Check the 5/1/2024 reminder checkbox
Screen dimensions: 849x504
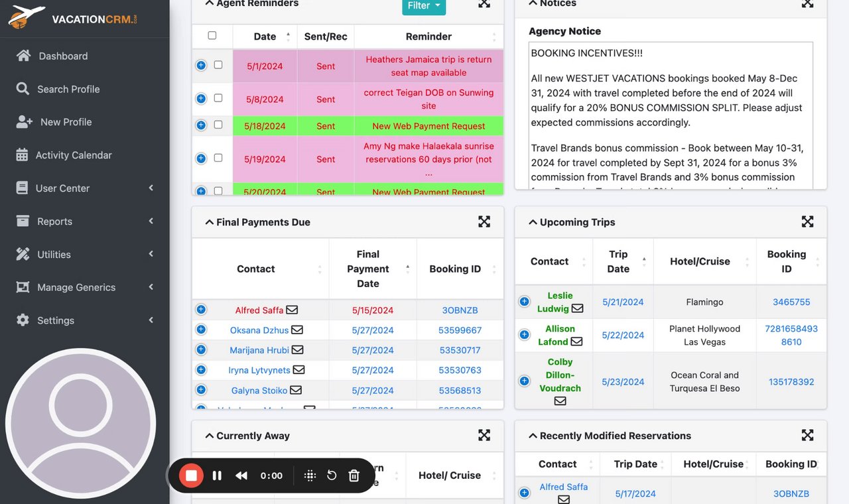point(218,65)
